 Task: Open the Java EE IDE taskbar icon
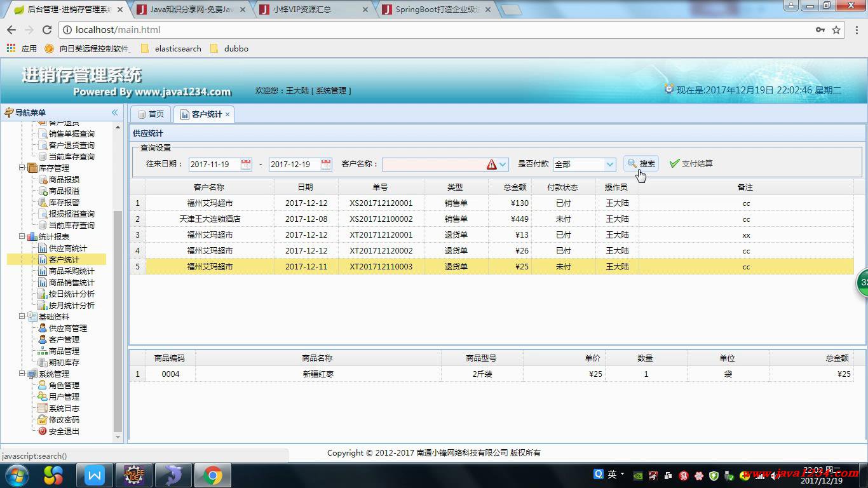pos(133,475)
